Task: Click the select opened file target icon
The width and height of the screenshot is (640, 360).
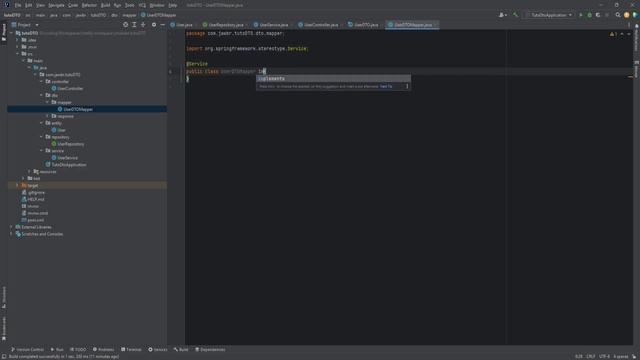Action: (125, 25)
